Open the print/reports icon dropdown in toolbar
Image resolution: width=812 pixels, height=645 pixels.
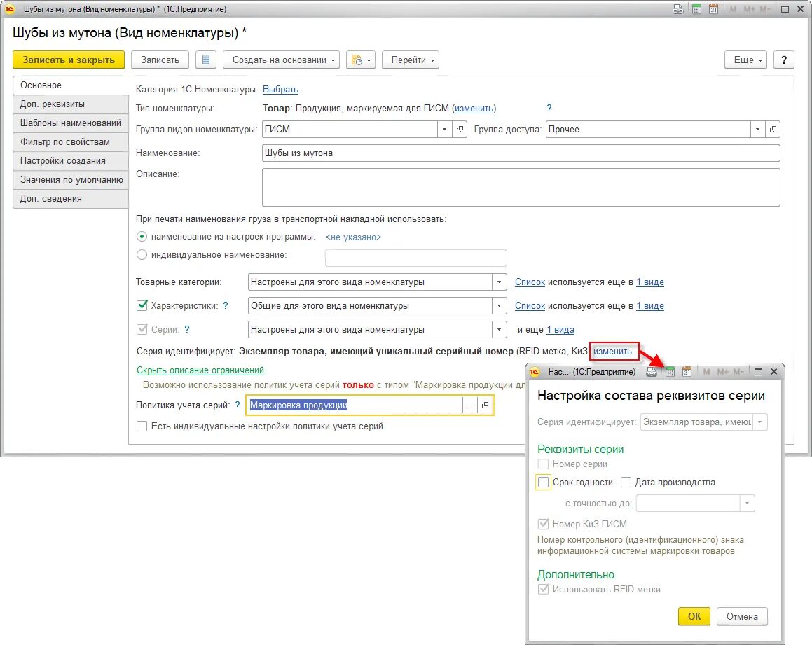[x=361, y=60]
